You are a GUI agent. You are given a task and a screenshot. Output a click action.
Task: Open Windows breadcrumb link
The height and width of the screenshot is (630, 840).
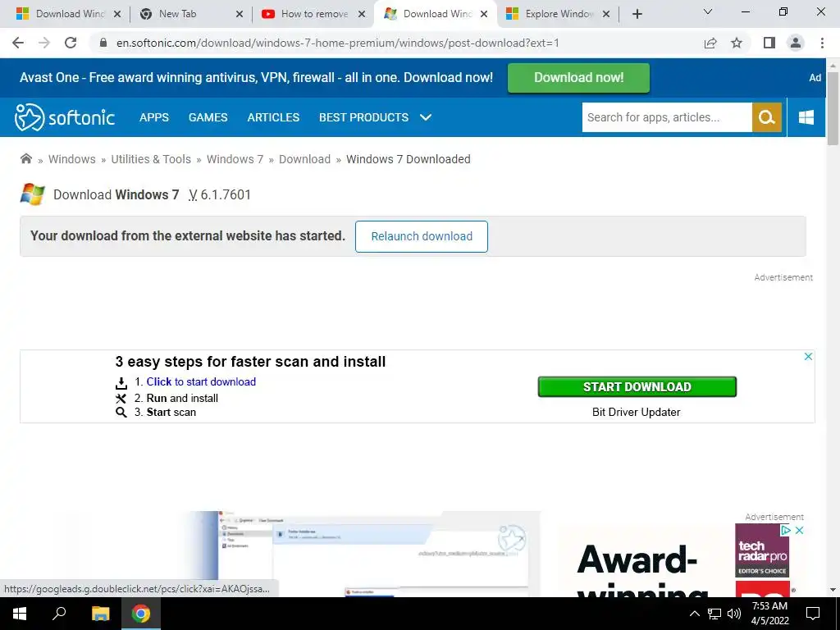click(x=72, y=159)
